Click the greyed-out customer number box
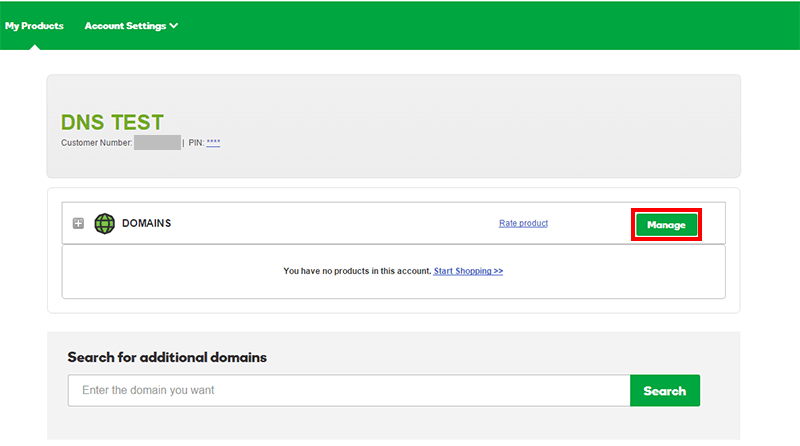800x446 pixels. tap(157, 143)
